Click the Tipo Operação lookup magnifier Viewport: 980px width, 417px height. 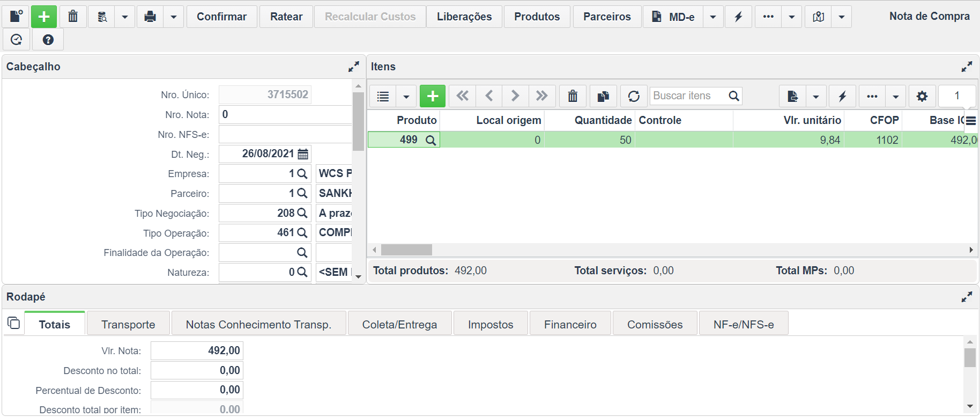point(302,233)
